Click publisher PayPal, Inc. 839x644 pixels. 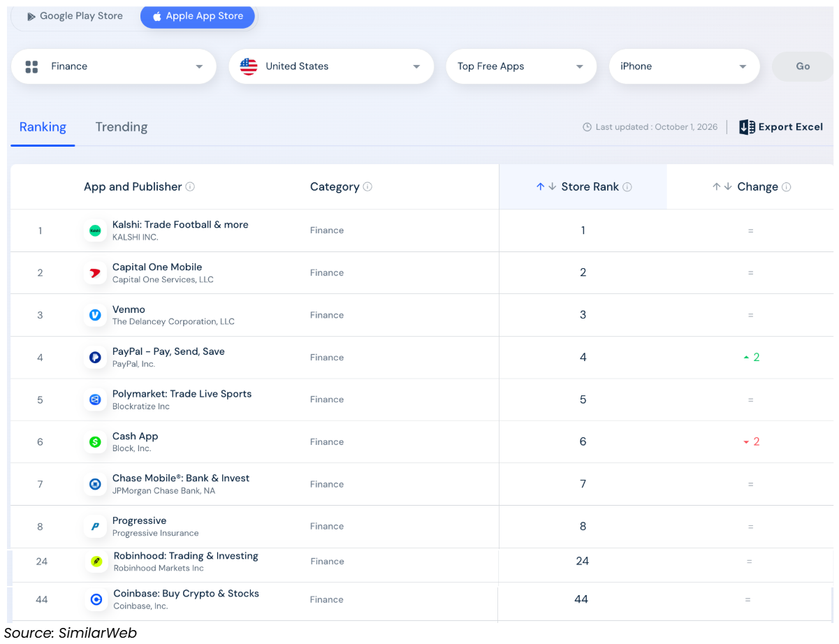click(x=133, y=364)
